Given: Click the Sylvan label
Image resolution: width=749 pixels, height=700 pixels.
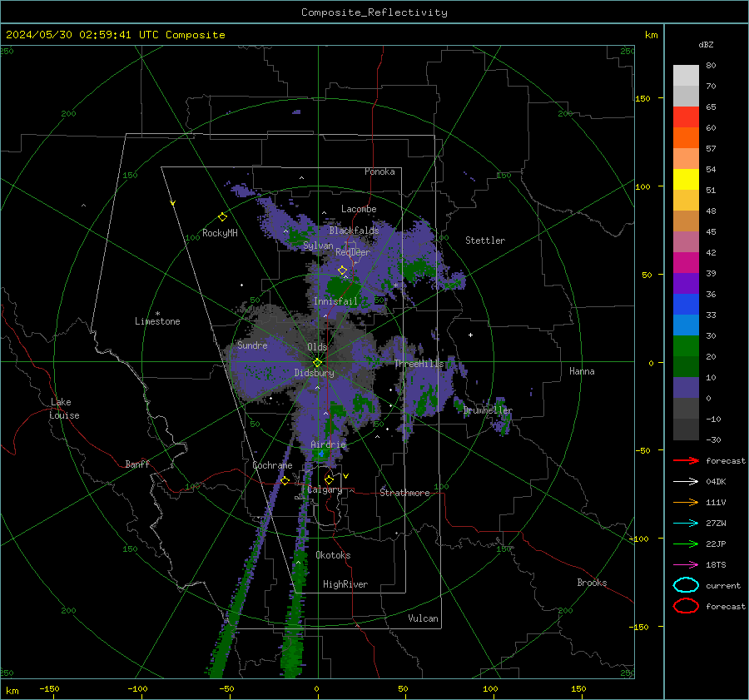Looking at the screenshot, I should pos(318,246).
